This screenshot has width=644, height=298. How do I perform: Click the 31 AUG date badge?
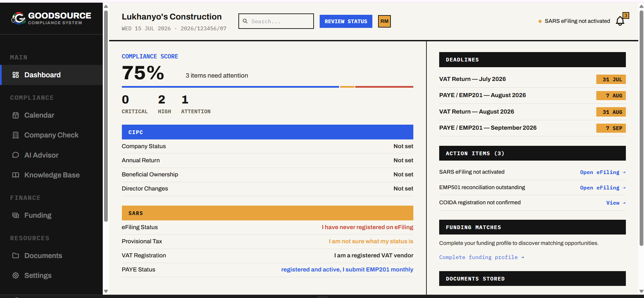tap(611, 112)
